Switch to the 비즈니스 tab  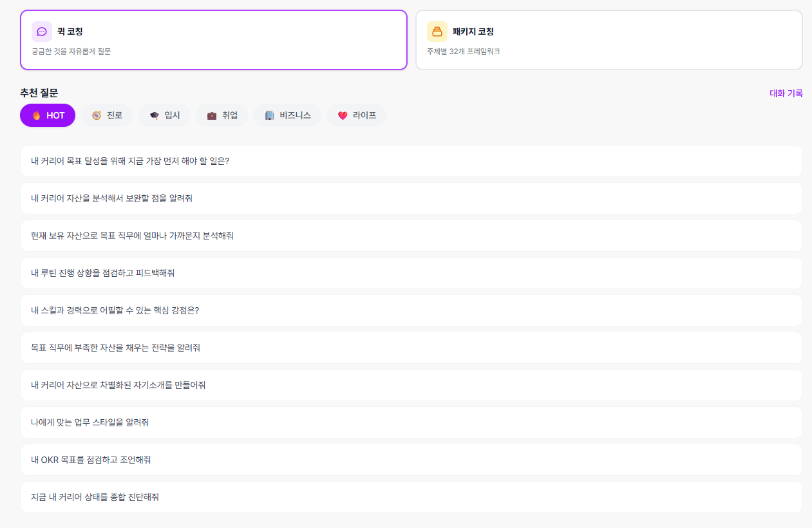(287, 115)
